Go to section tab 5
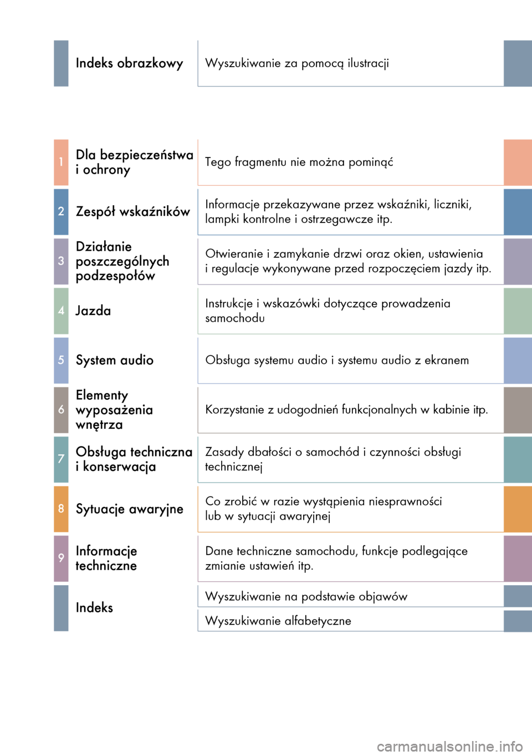 pos(61,360)
